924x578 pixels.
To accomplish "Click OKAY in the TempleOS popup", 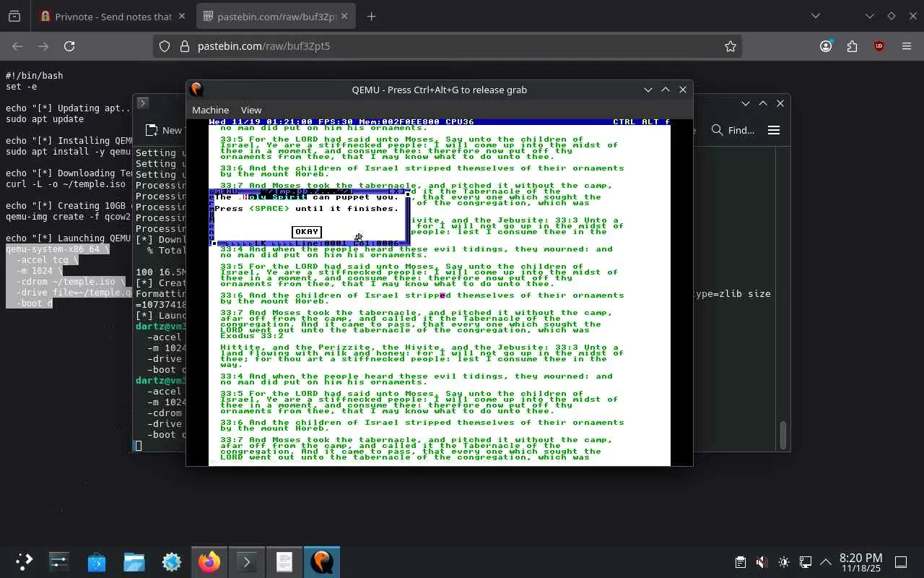I will pyautogui.click(x=307, y=232).
